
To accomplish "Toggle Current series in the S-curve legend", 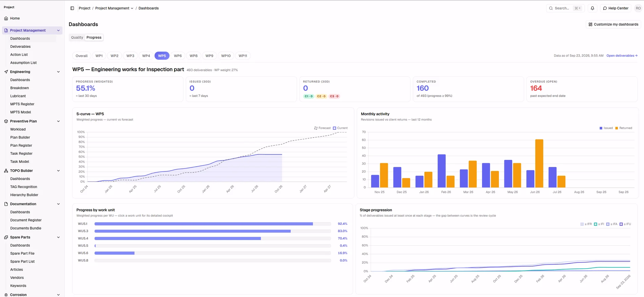I will 340,128.
